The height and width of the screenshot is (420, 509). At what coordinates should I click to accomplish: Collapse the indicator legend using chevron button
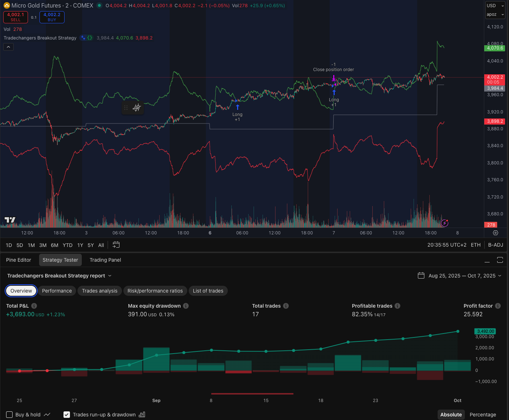(x=8, y=47)
